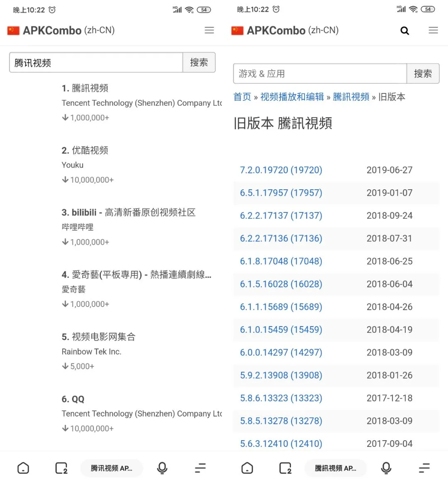Select the 哔哩哔哩 developer name
Image resolution: width=448 pixels, height=485 pixels.
point(77,227)
